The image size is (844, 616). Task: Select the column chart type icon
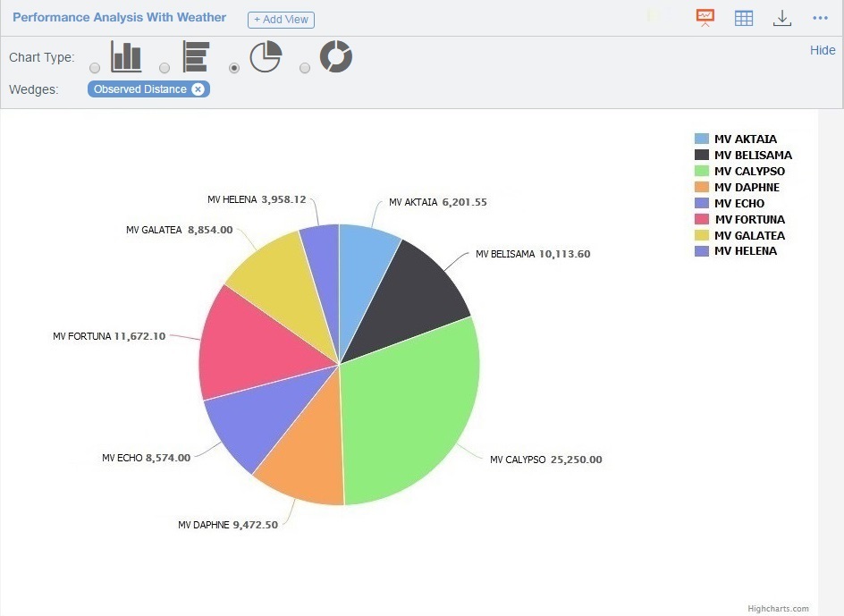125,56
